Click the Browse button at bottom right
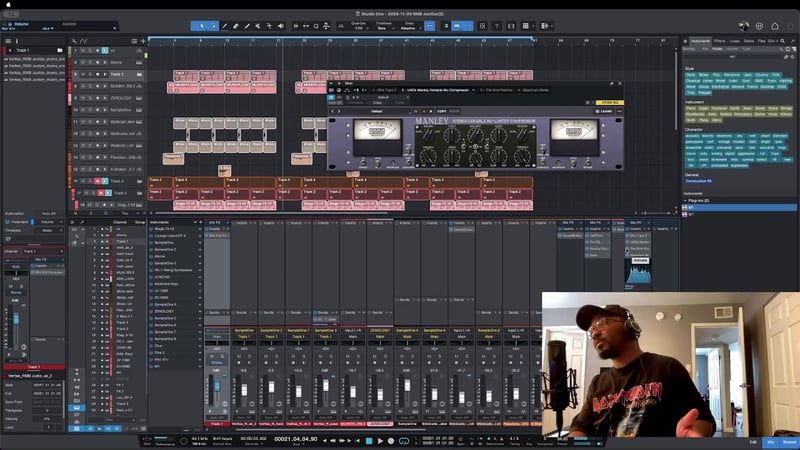800x450 pixels. tap(789, 442)
